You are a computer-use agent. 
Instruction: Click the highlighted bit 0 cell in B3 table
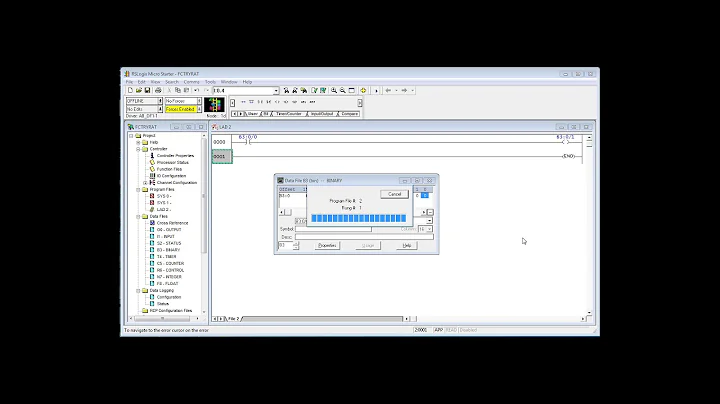coord(425,196)
